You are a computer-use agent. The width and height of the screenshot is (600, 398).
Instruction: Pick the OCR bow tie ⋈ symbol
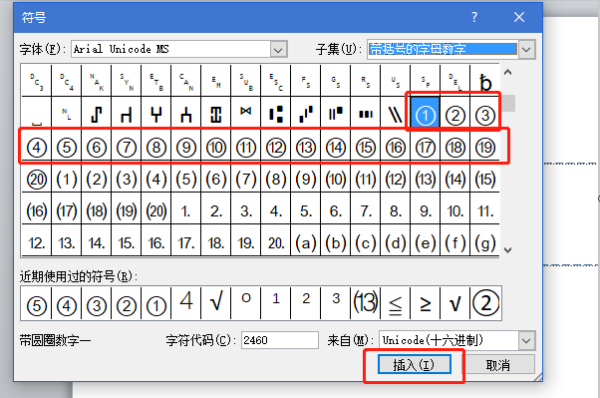(x=246, y=112)
